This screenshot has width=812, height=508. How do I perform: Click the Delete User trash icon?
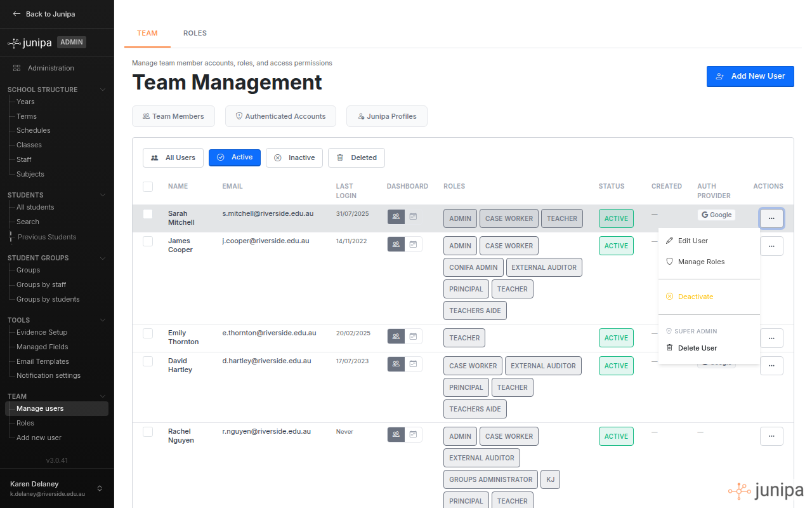(669, 347)
